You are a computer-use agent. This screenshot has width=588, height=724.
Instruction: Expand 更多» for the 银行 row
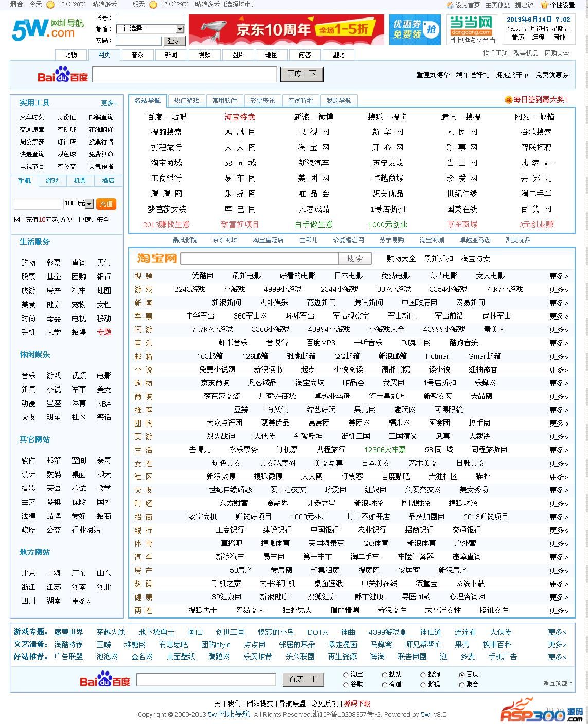tap(559, 530)
